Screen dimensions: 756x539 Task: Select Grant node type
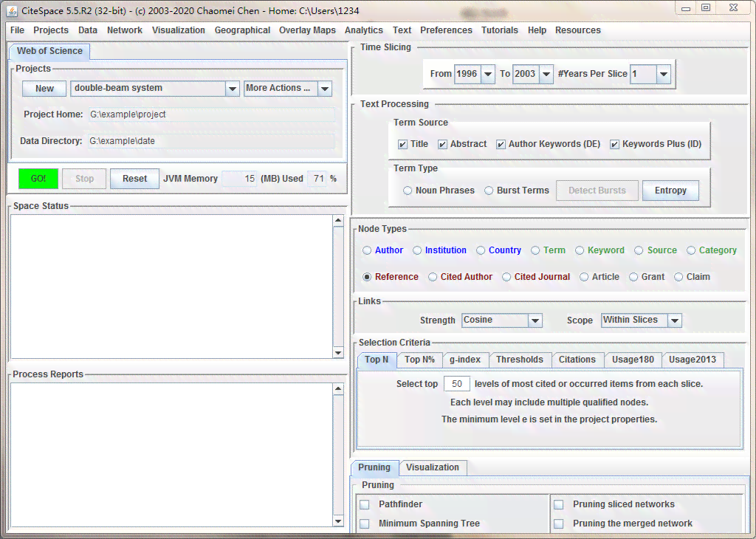coord(633,277)
